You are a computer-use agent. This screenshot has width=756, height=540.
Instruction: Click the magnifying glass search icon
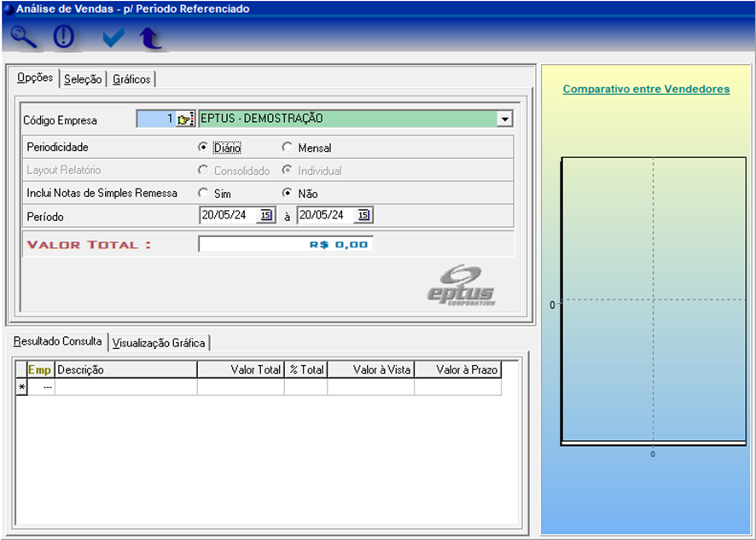click(25, 38)
